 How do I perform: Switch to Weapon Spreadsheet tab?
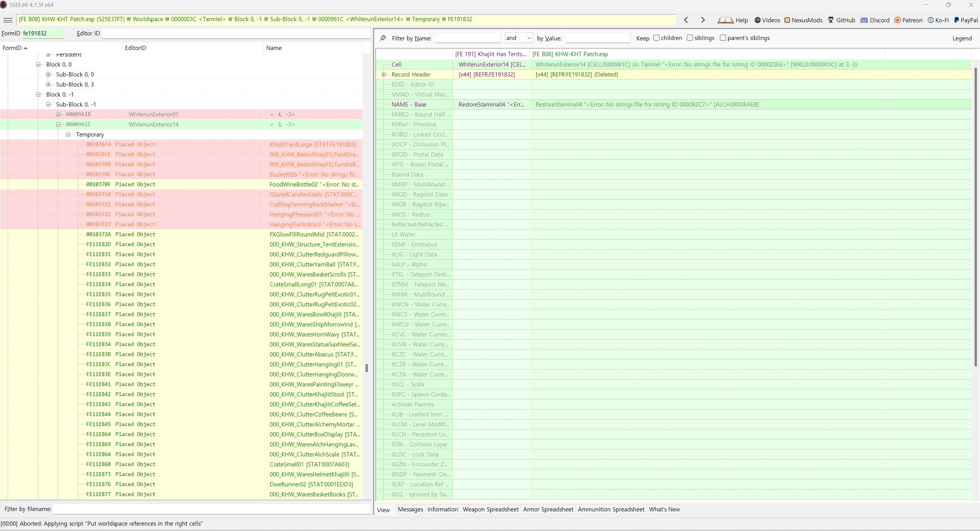[x=491, y=509]
